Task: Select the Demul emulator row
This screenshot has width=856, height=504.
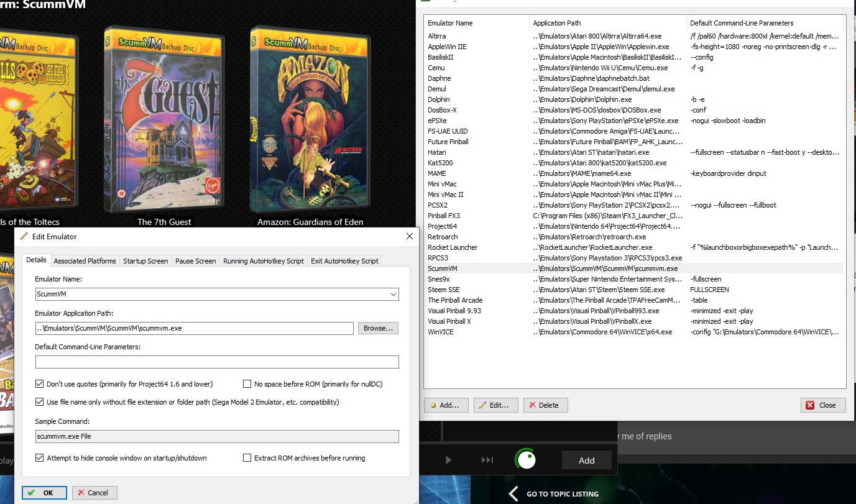Action: coord(634,89)
